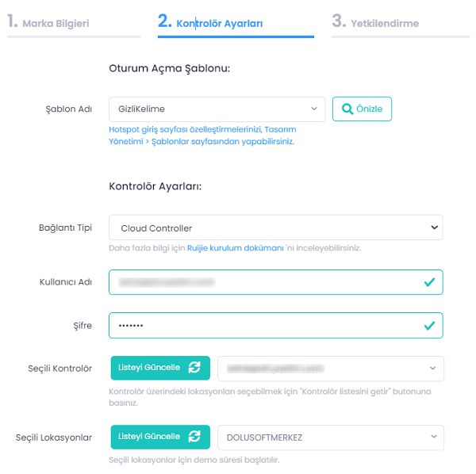Click the dropdown chevron of Şablon Adı
Image resolution: width=476 pixels, height=474 pixels.
tap(314, 109)
